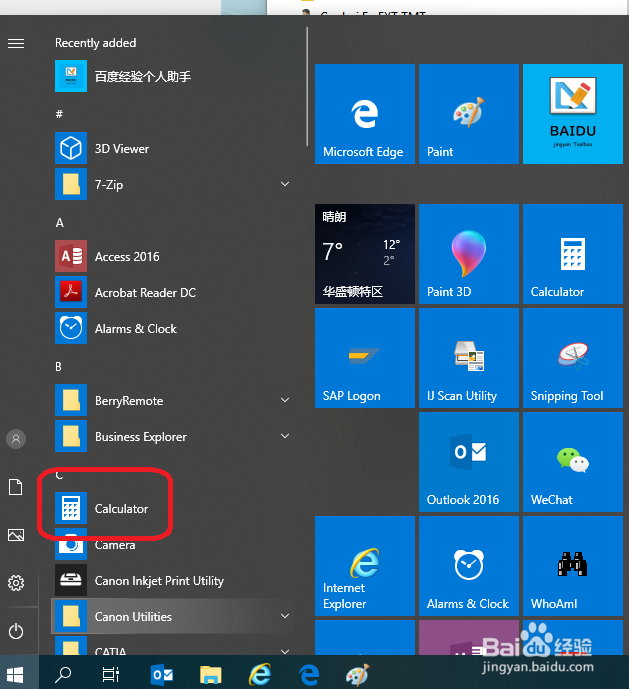Open Pictures from the left rail
Screen dimensions: 629x689
pyautogui.click(x=16, y=535)
